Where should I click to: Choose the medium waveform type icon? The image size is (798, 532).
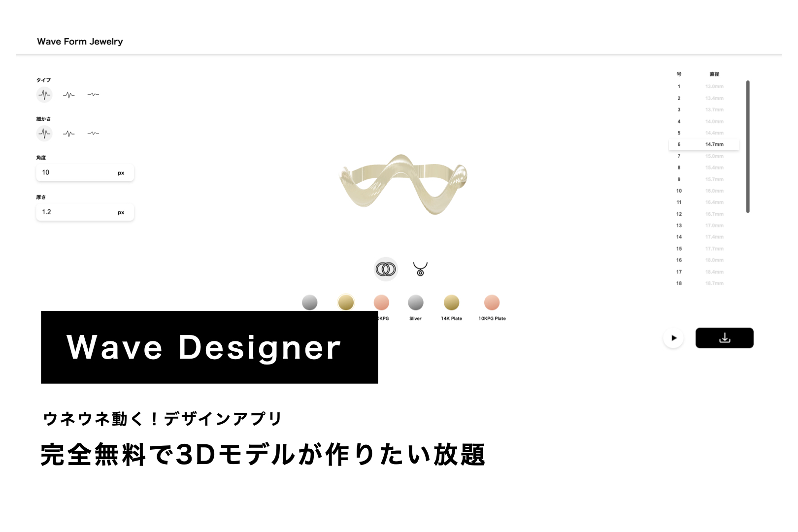point(69,95)
